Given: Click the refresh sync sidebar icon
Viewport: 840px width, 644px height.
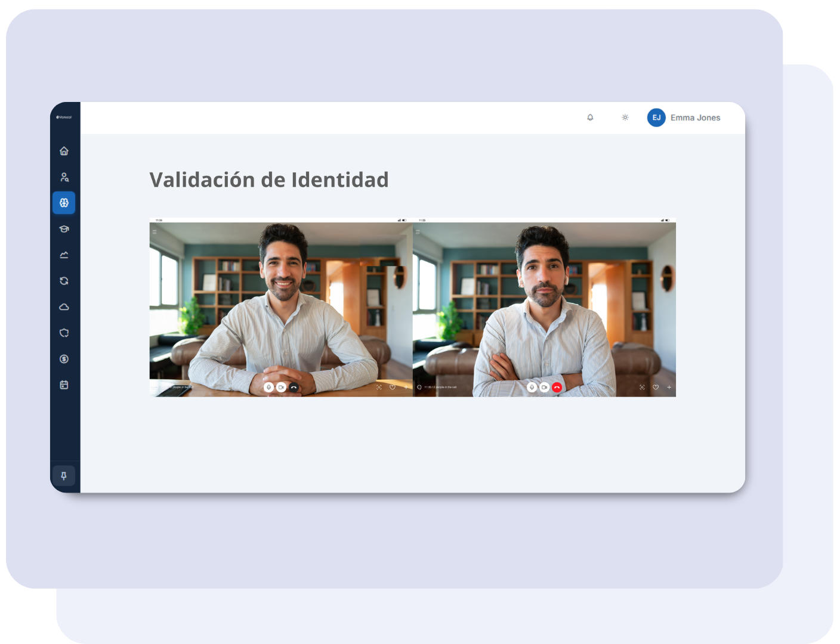Looking at the screenshot, I should point(64,281).
